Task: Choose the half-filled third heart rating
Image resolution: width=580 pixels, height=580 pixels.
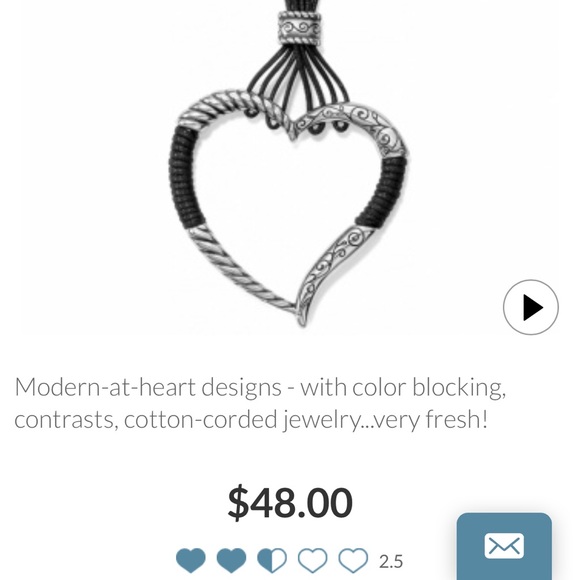Action: [272, 560]
